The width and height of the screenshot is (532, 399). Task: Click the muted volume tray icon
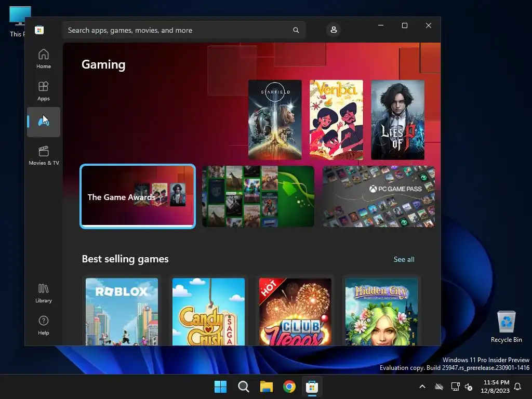(469, 387)
